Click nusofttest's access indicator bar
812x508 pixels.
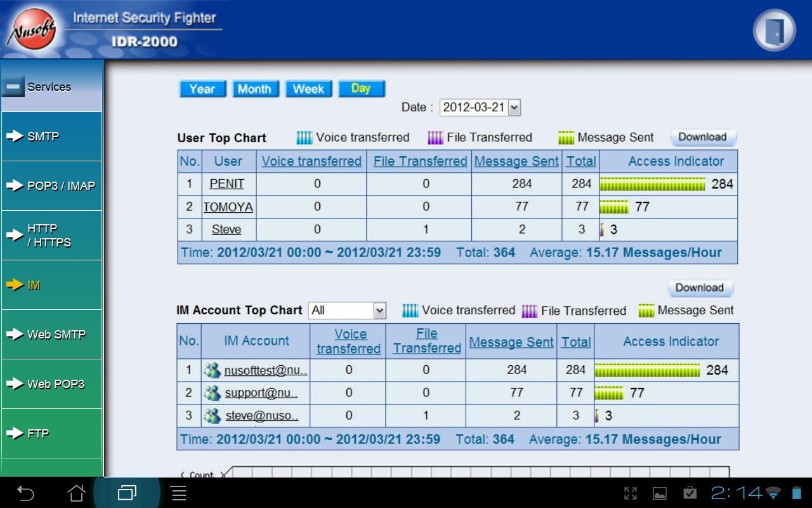(x=647, y=370)
